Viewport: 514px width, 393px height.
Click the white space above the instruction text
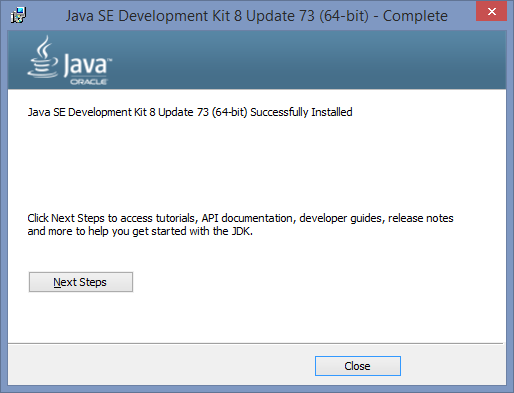click(x=257, y=163)
